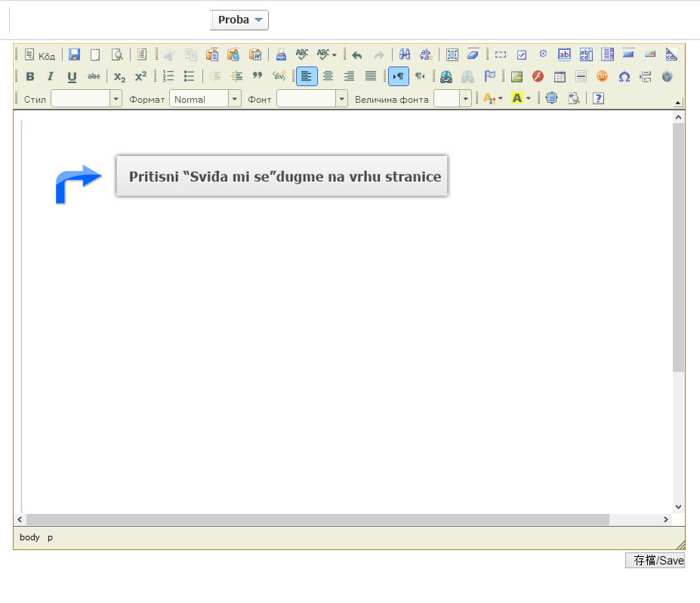Insert a radio button form field
The image size is (700, 603).
tap(543, 55)
